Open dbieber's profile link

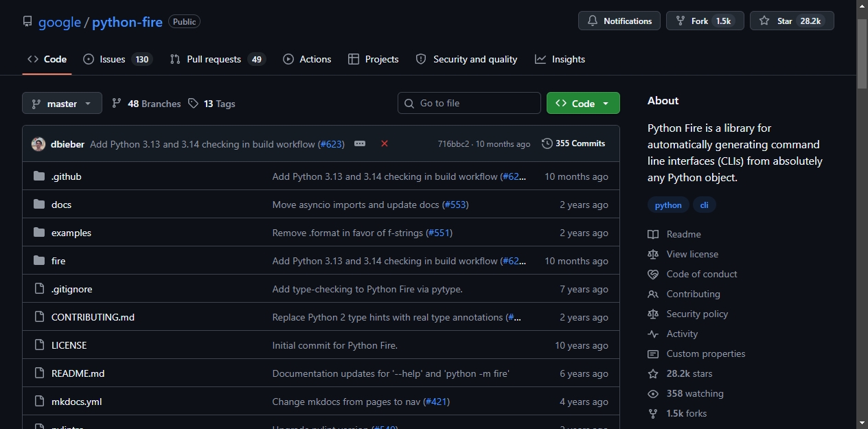(68, 144)
